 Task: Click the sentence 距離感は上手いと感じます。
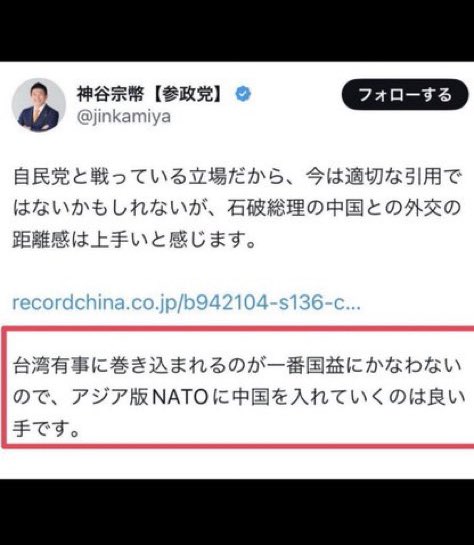[x=134, y=239]
